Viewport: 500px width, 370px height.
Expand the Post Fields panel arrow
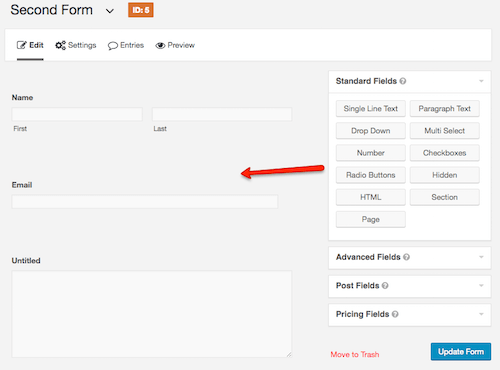coord(481,286)
